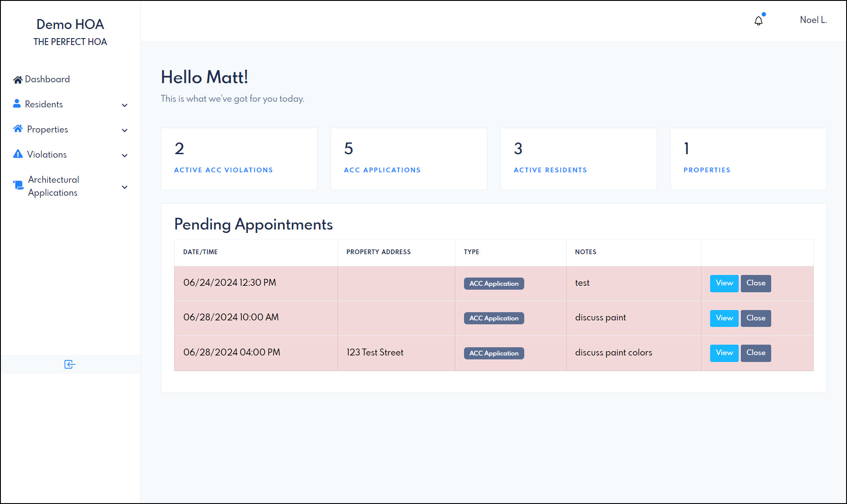The width and height of the screenshot is (847, 504).
Task: Close the 06/24/2024 12:30 PM appointment
Action: pyautogui.click(x=755, y=283)
